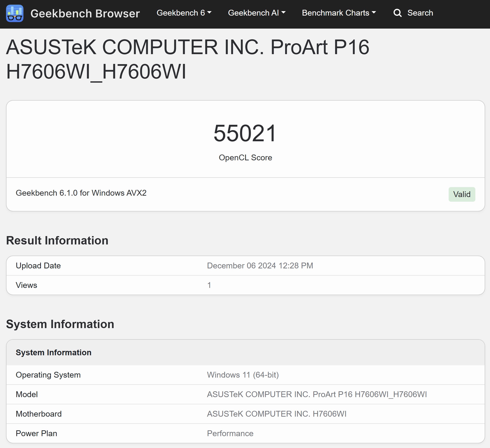Expand the Geekbench 6 dropdown menu
Image resolution: width=490 pixels, height=448 pixels.
[x=184, y=13]
